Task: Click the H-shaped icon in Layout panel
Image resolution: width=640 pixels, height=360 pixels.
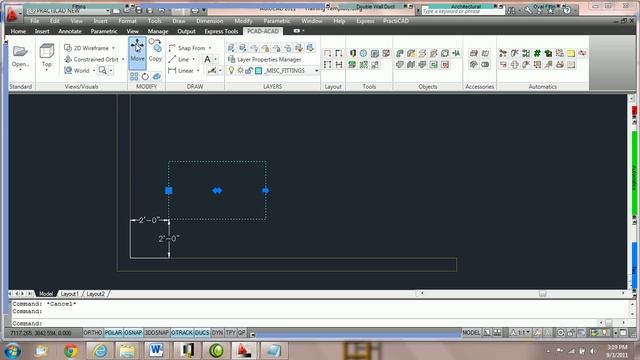Action: pos(339,64)
